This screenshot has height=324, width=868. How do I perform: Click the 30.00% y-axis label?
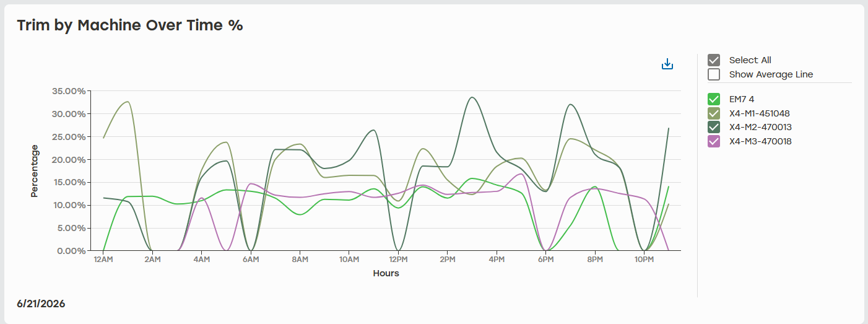[x=69, y=114]
